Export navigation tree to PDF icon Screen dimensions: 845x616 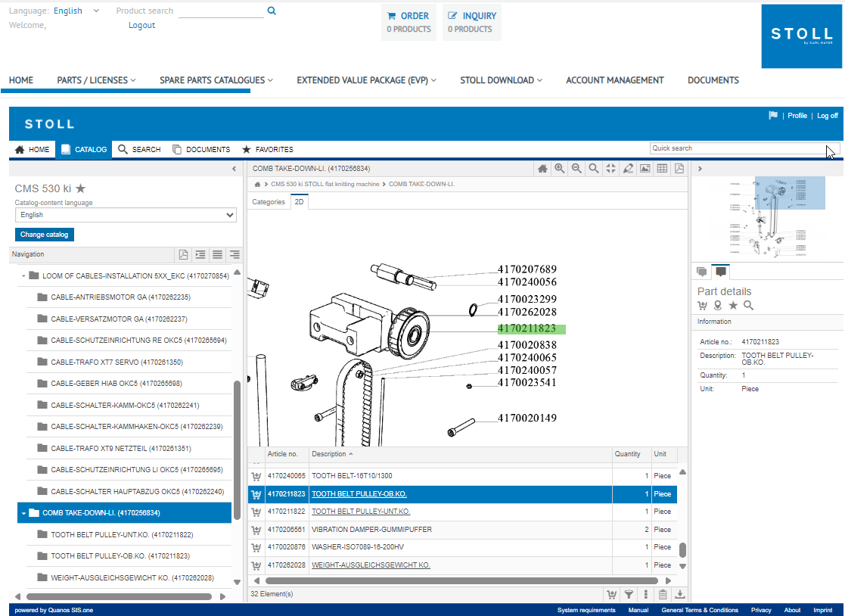click(x=183, y=254)
